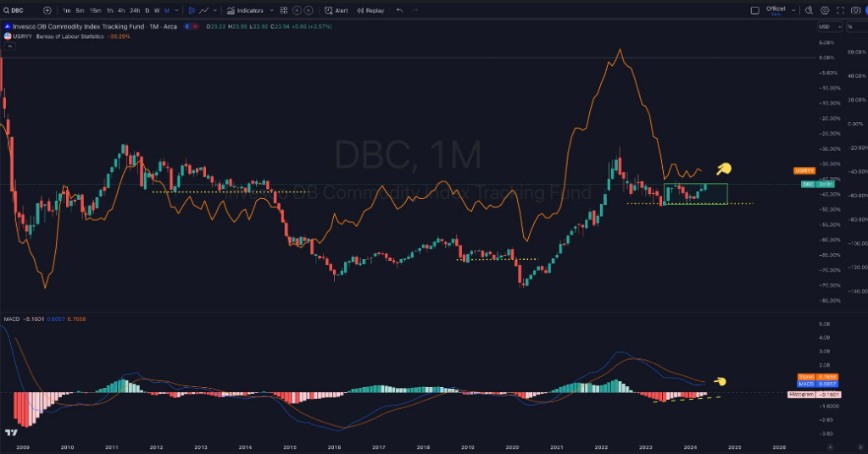Select the 4h timeframe
This screenshot has height=454, width=868.
coord(121,10)
